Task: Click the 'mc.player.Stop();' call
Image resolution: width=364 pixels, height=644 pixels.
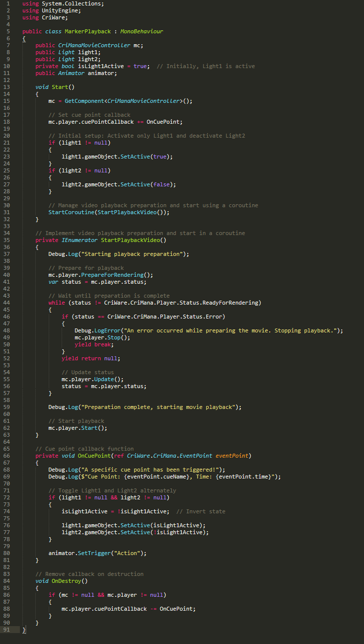Action: click(x=102, y=337)
